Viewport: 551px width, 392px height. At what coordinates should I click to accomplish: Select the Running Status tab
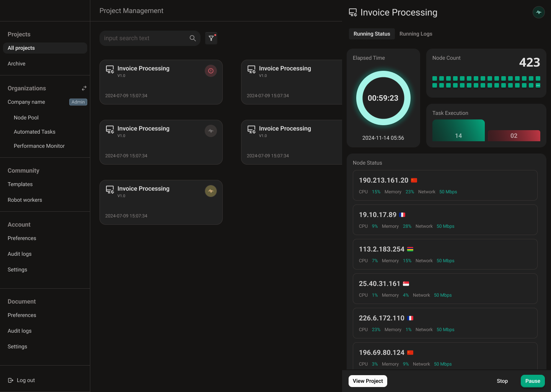(x=372, y=34)
